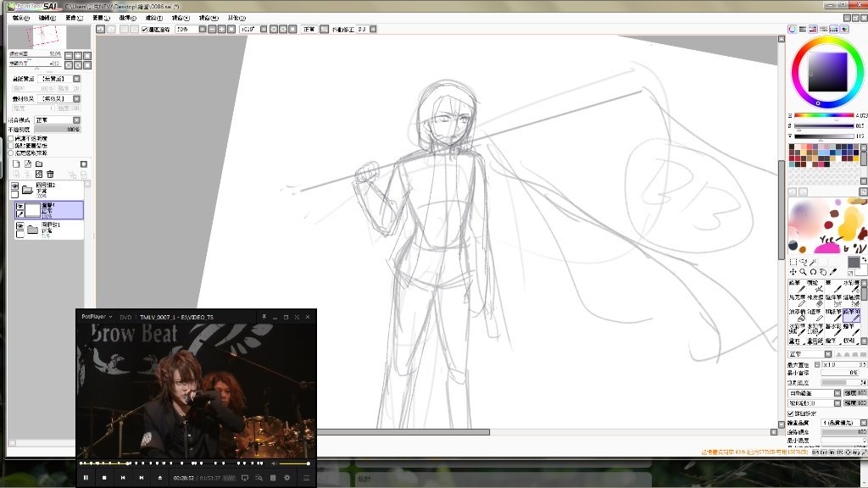Select the rotate view tool

[x=813, y=272]
